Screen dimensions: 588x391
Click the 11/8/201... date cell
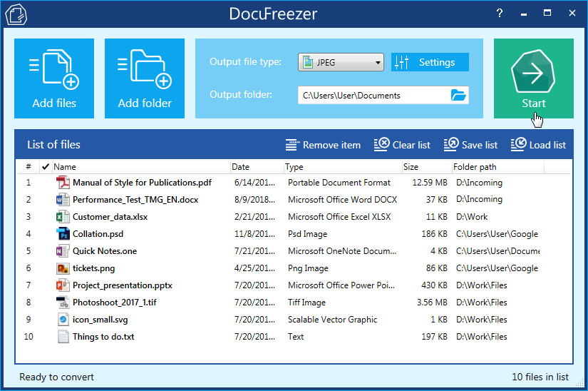254,234
